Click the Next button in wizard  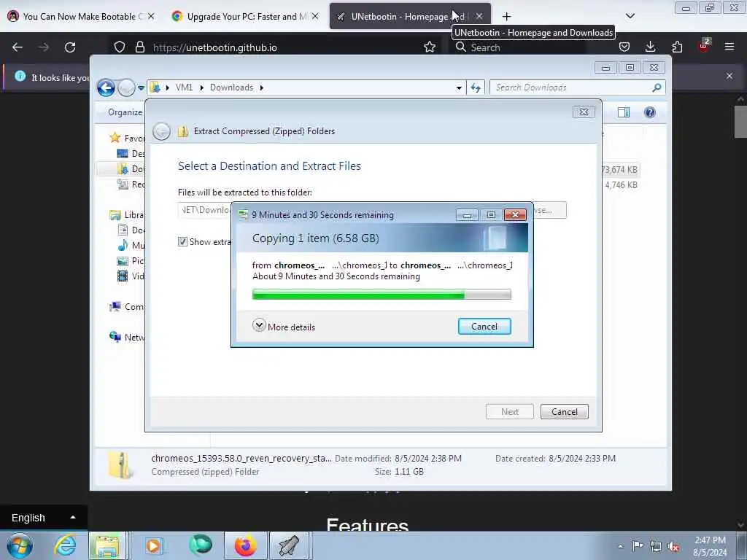[510, 412]
